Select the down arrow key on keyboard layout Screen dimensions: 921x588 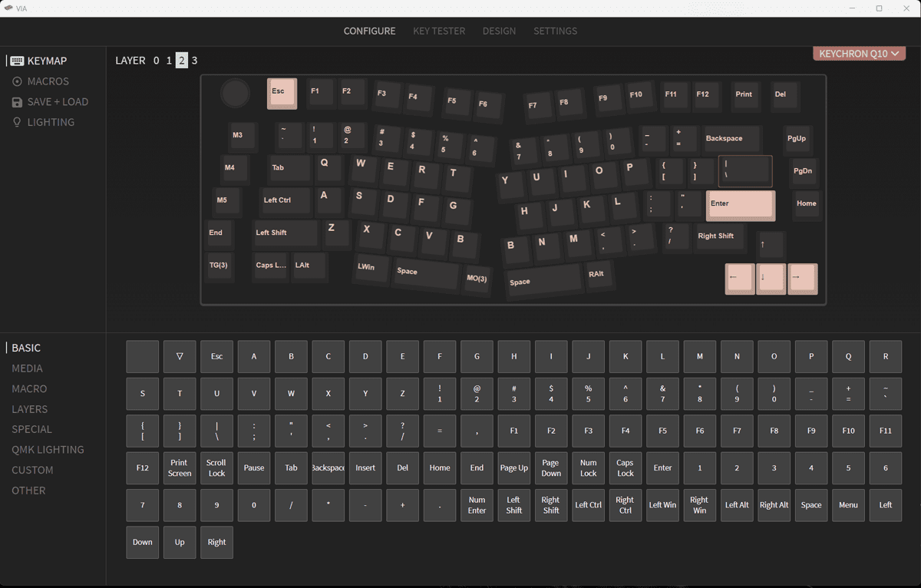click(771, 279)
